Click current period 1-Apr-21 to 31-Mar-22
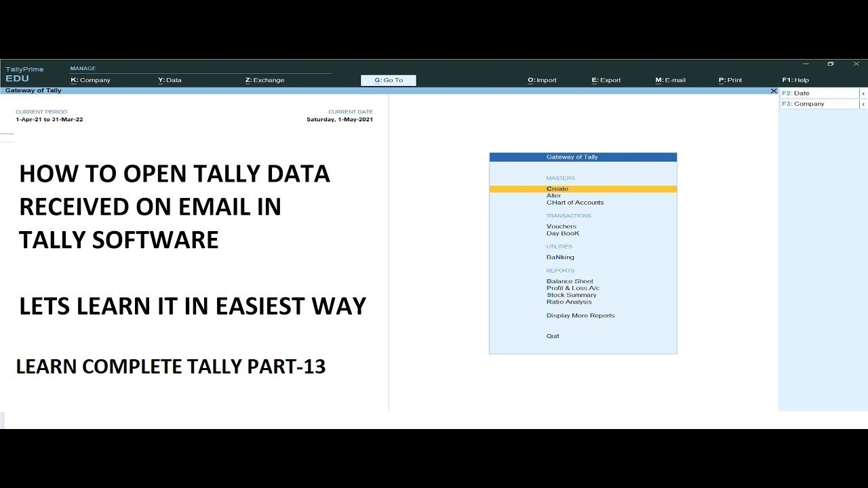The image size is (868, 488). (50, 119)
